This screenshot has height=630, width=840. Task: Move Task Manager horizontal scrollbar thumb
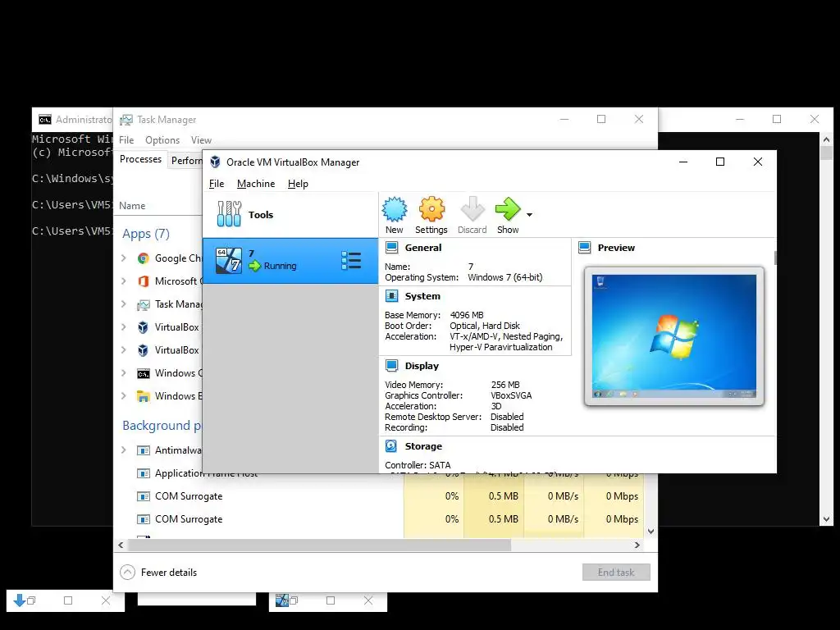click(319, 545)
